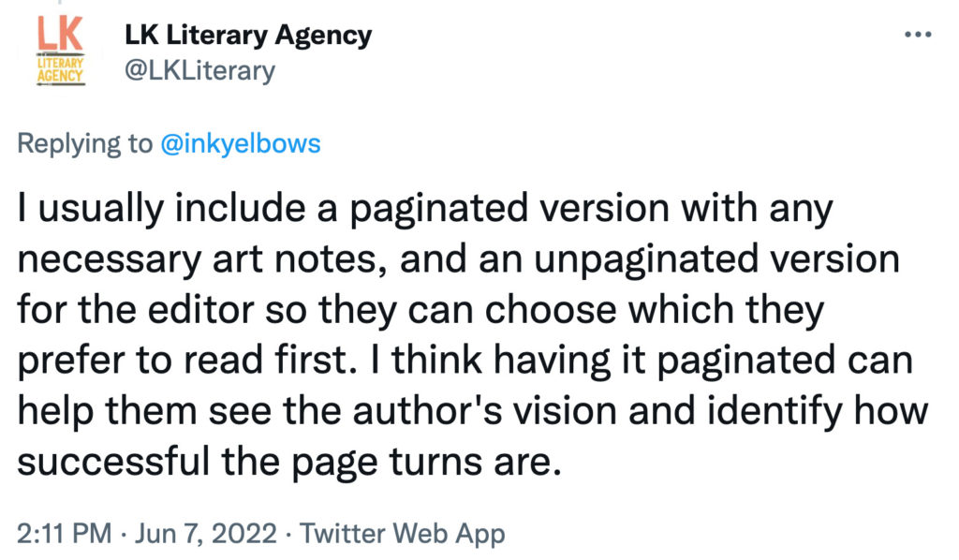Click the phrase 'prefer to read first'
Image resolution: width=959 pixels, height=560 pixels.
tap(186, 361)
